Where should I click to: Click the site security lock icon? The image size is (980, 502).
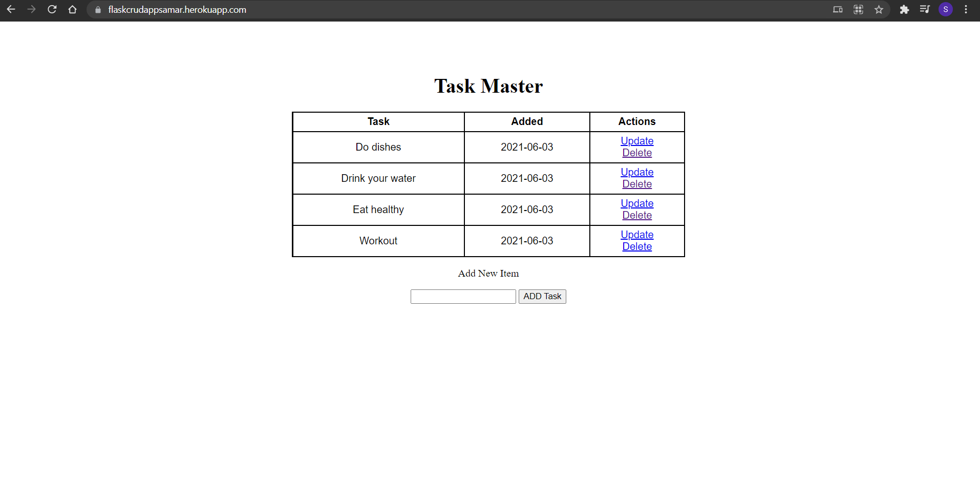(98, 9)
